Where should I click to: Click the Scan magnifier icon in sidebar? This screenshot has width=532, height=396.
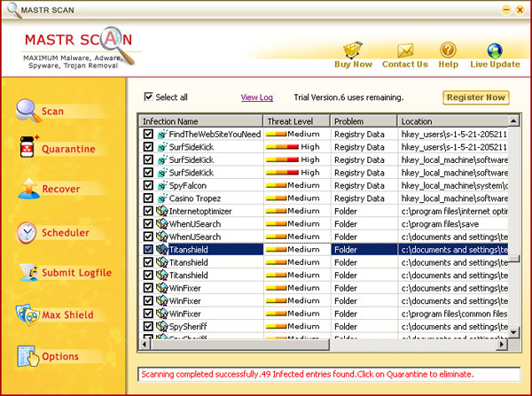pyautogui.click(x=28, y=111)
